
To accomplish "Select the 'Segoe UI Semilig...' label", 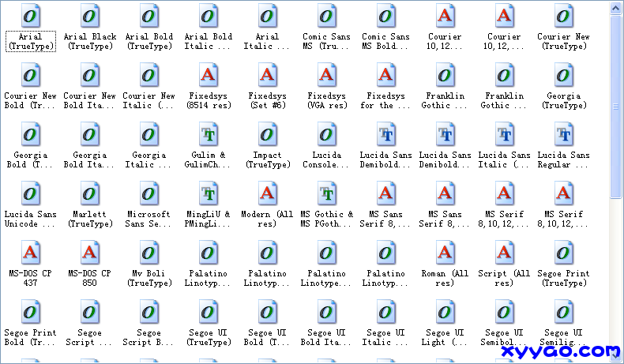I will (563, 338).
